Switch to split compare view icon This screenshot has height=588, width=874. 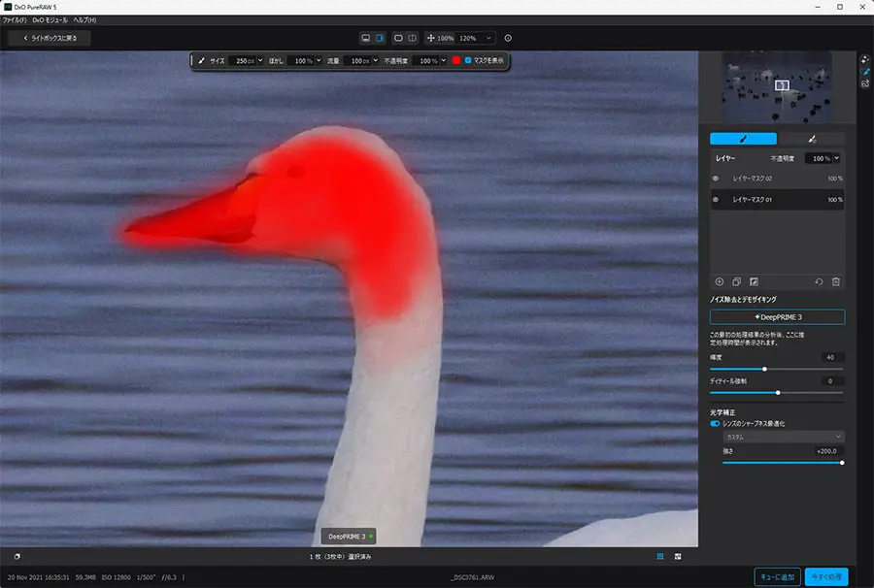coord(413,38)
